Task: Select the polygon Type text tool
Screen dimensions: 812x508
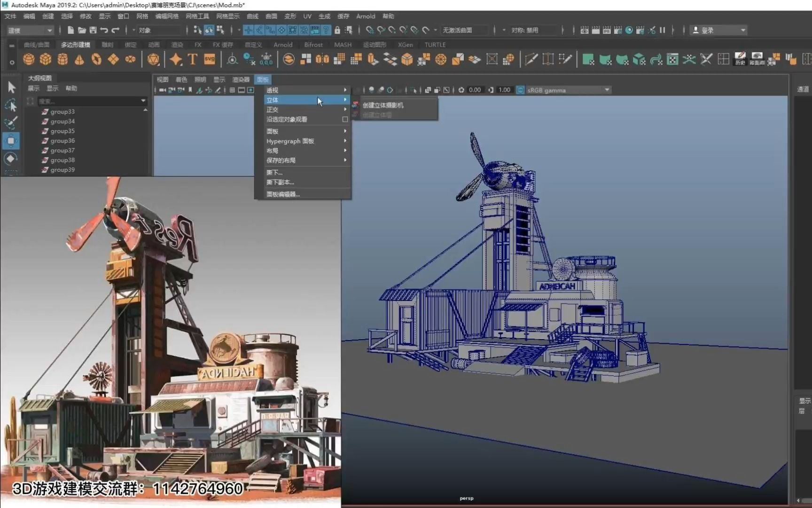Action: [192, 59]
